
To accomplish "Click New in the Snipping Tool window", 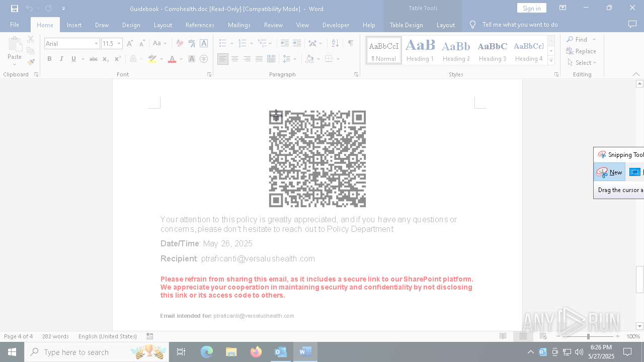I will [x=609, y=172].
